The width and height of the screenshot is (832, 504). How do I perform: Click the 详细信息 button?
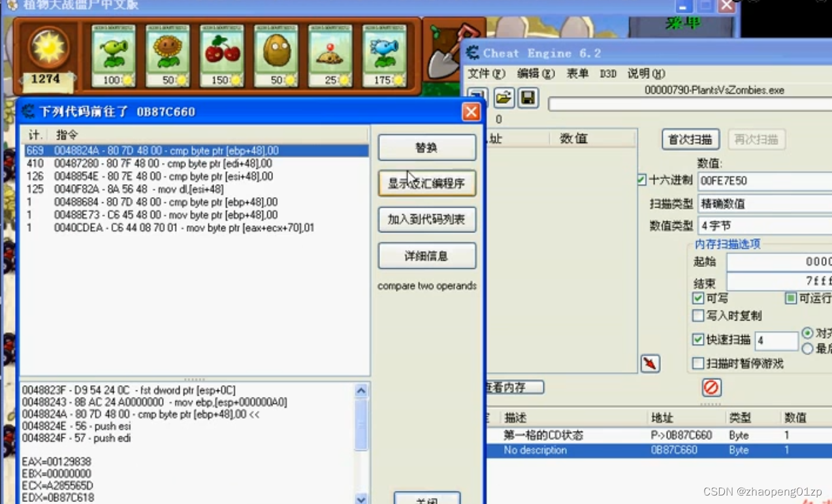tap(427, 256)
